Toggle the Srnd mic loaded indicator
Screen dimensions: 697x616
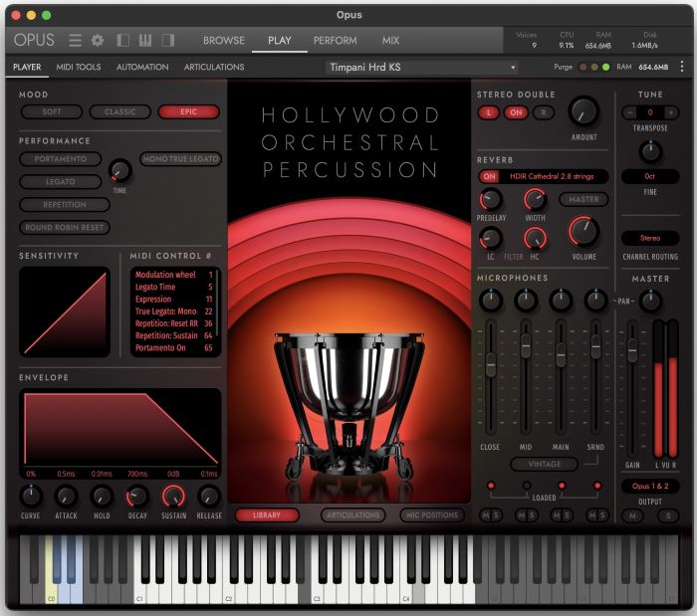point(597,486)
